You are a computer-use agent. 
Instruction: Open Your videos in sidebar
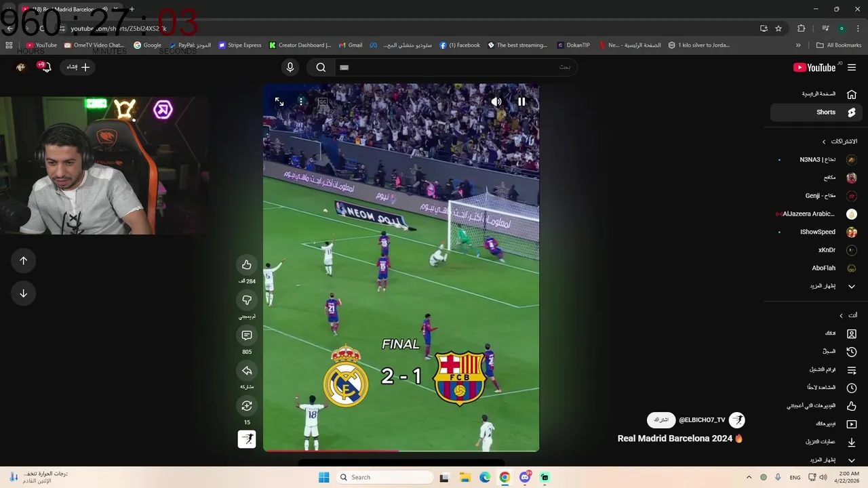pyautogui.click(x=817, y=424)
